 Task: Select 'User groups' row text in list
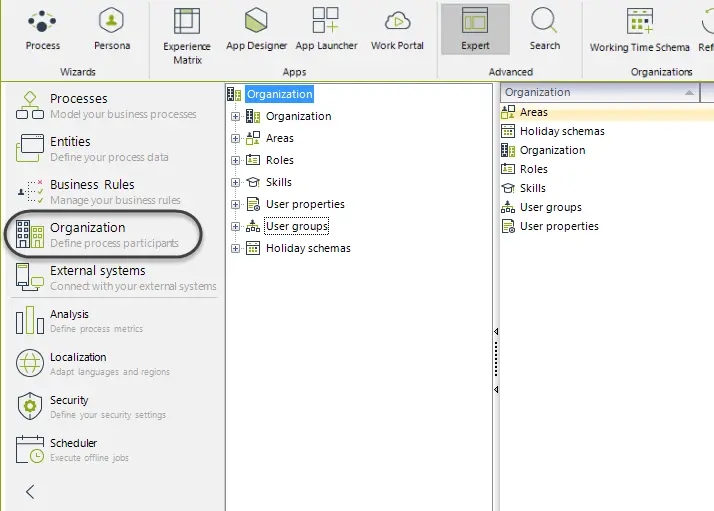click(x=551, y=207)
